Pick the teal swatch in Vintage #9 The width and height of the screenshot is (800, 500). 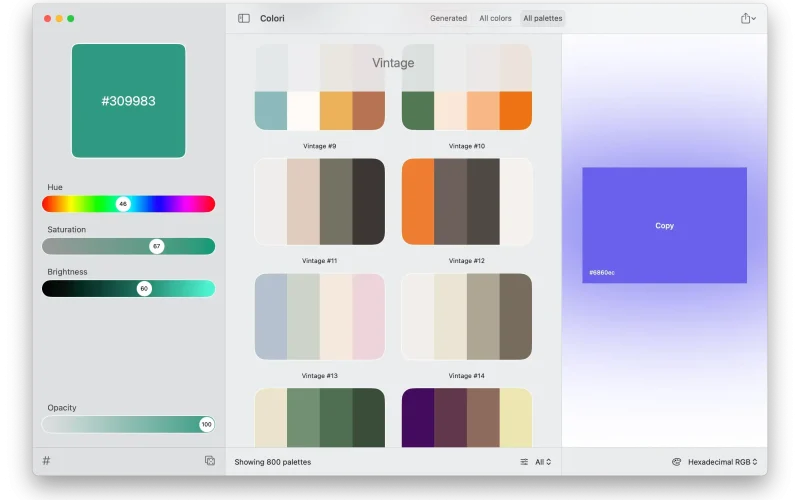coord(271,111)
